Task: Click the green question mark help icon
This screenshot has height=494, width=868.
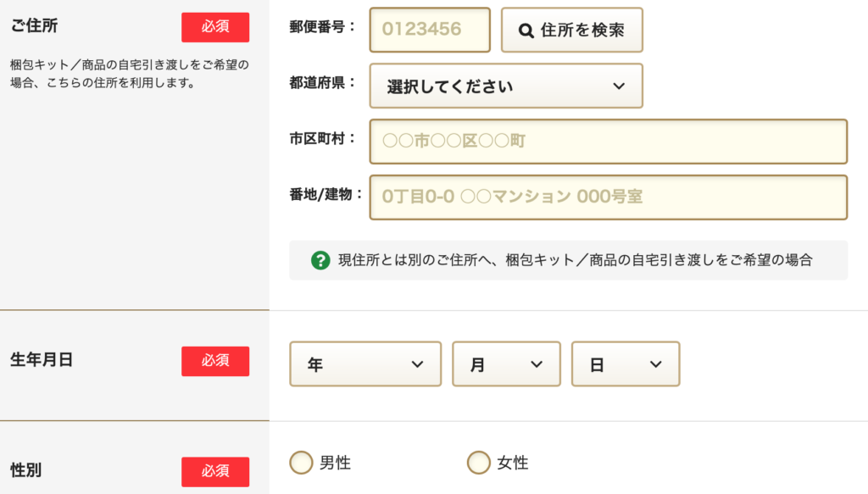Action: [x=320, y=260]
